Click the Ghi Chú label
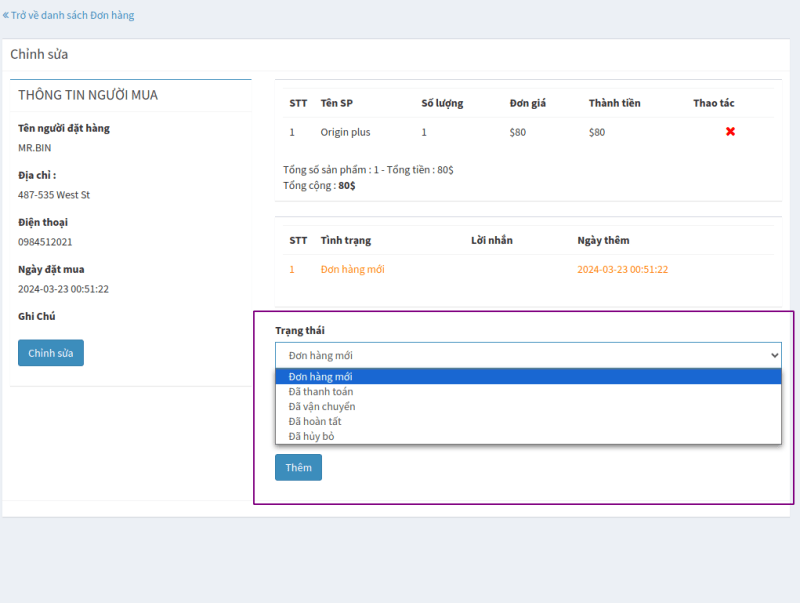The height and width of the screenshot is (603, 800). coord(36,316)
